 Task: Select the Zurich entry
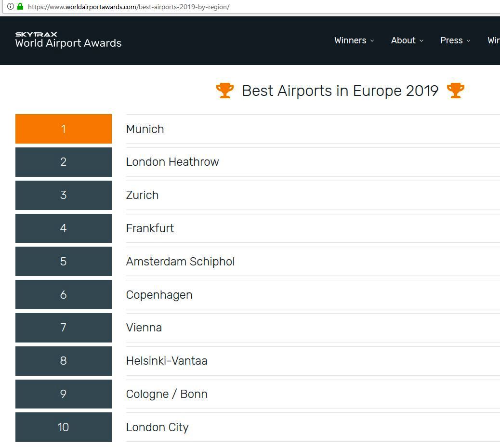pyautogui.click(x=142, y=195)
